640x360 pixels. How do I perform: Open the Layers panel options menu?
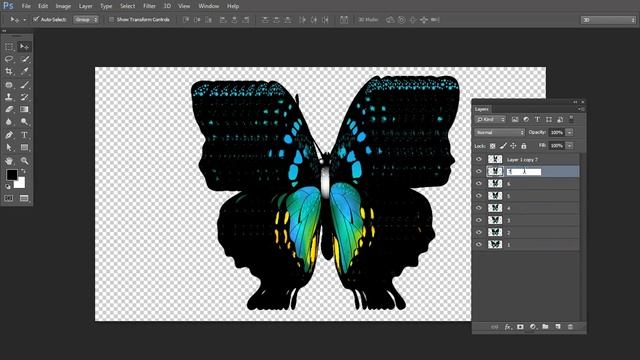[580, 109]
